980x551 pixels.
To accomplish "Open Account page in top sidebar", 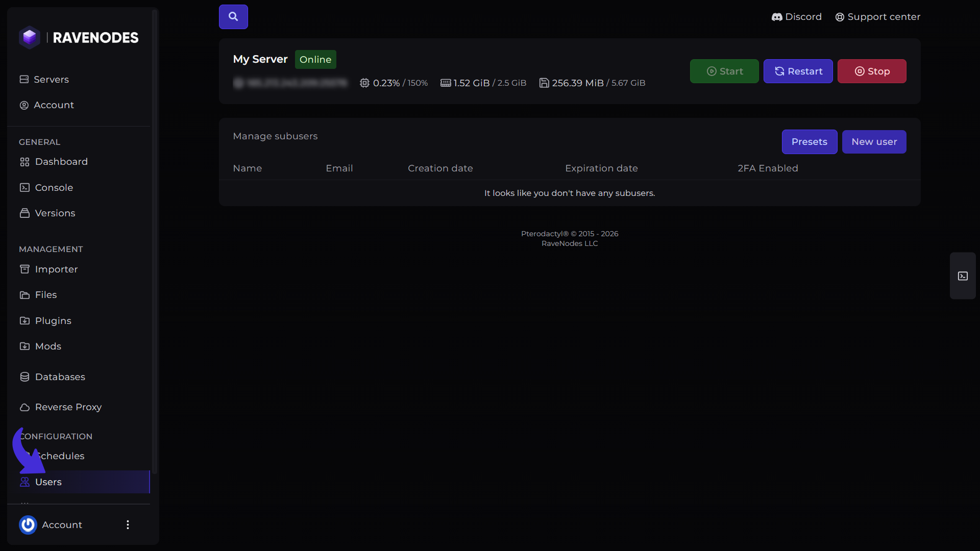I will (x=47, y=105).
